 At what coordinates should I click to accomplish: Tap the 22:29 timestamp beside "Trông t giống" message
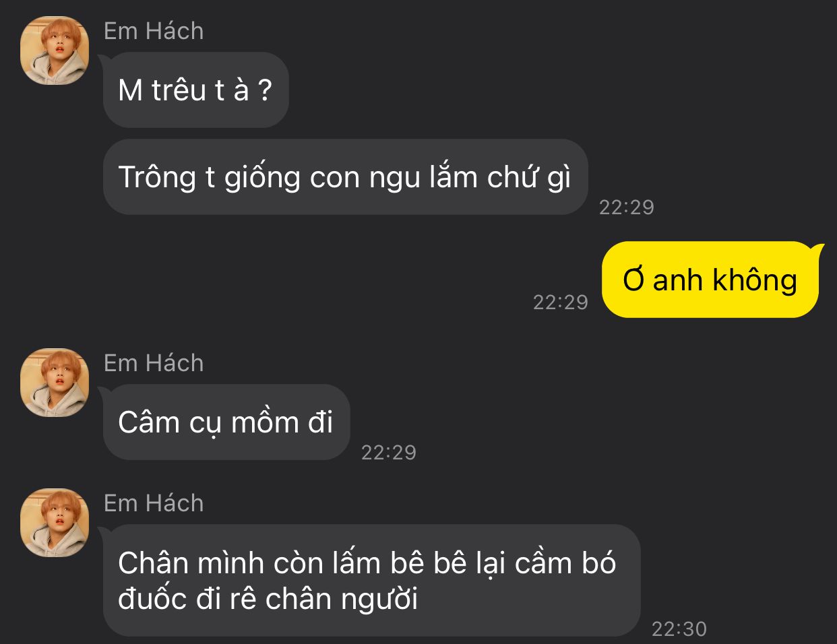pos(627,207)
